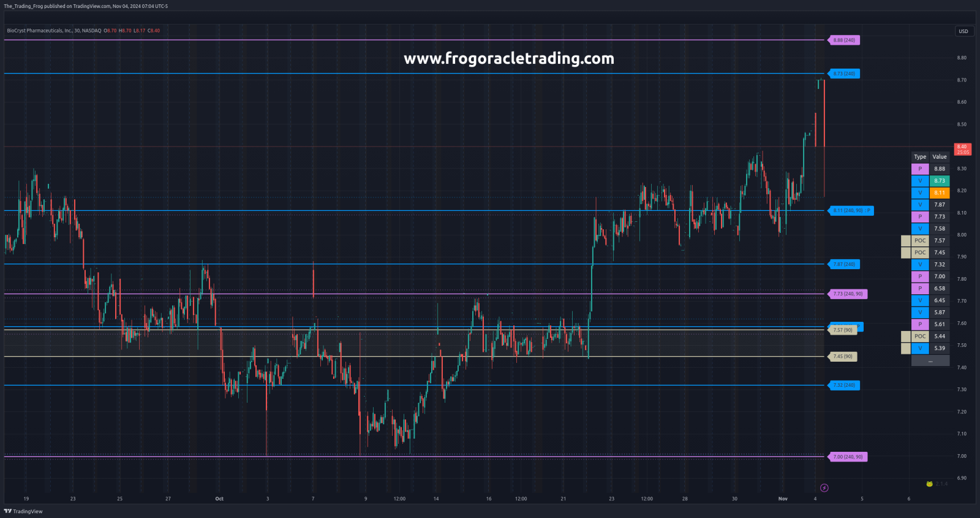This screenshot has width=980, height=518.
Task: Select the 8.88 (240) purple level label
Action: click(844, 40)
